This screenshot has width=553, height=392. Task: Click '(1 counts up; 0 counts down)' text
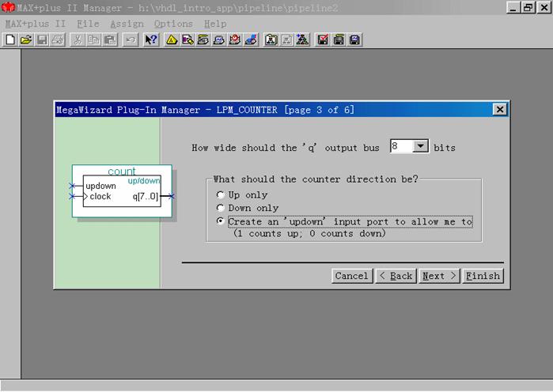click(x=309, y=233)
